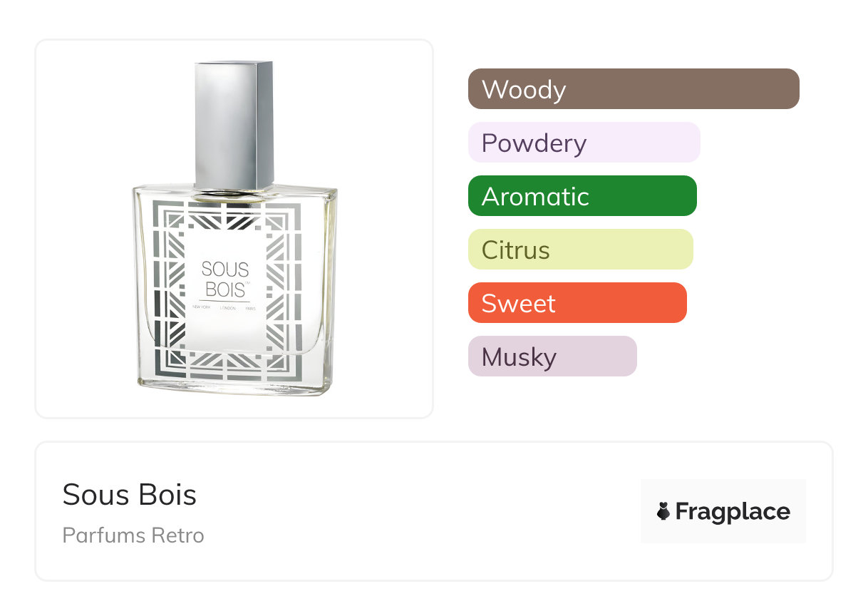The image size is (868, 616).
Task: Click the Fragplace wordmark text
Action: pyautogui.click(x=733, y=511)
